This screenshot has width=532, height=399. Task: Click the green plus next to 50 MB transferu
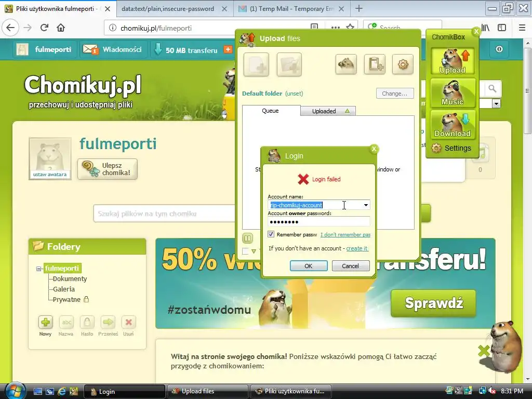(x=228, y=49)
